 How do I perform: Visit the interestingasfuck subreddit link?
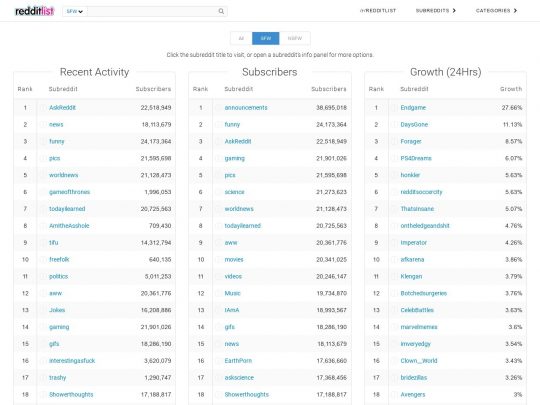(x=72, y=361)
